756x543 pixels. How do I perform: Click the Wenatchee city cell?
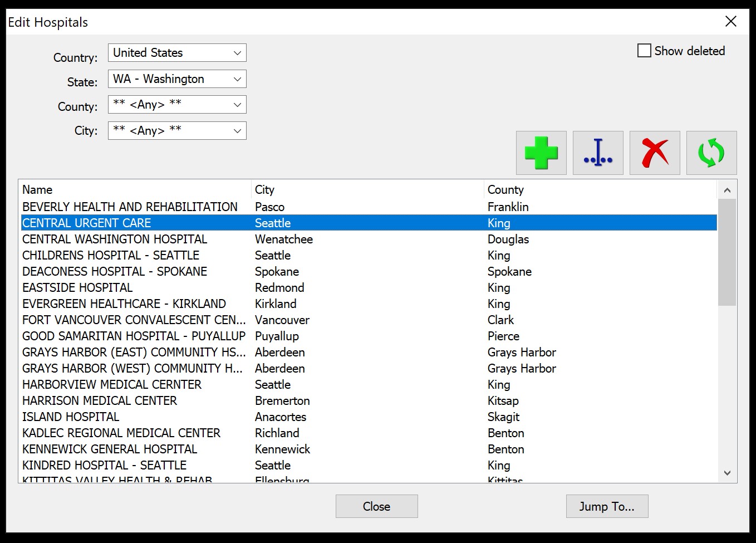coord(284,239)
